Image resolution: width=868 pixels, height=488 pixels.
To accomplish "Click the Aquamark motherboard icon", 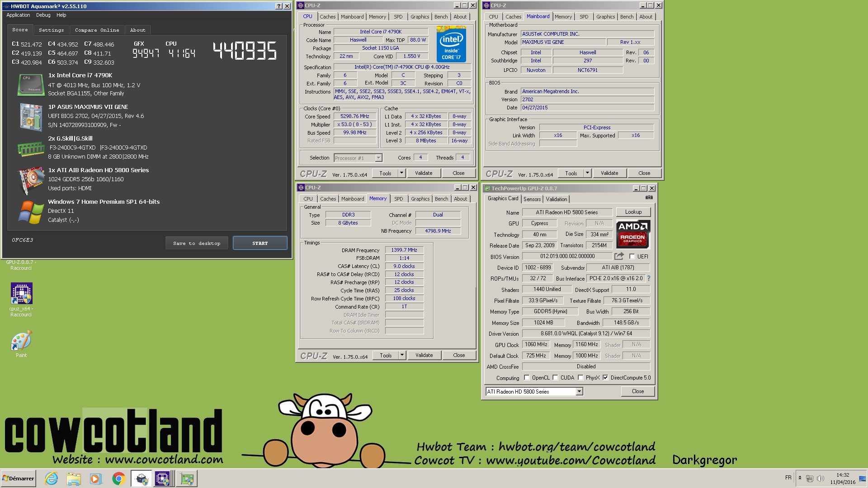I will 31,117.
